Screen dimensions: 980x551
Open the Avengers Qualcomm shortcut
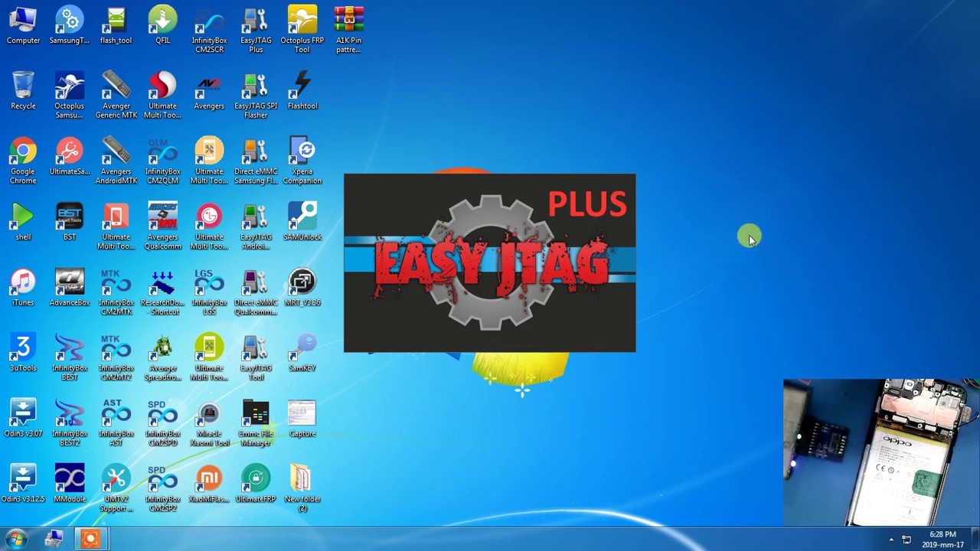(162, 227)
